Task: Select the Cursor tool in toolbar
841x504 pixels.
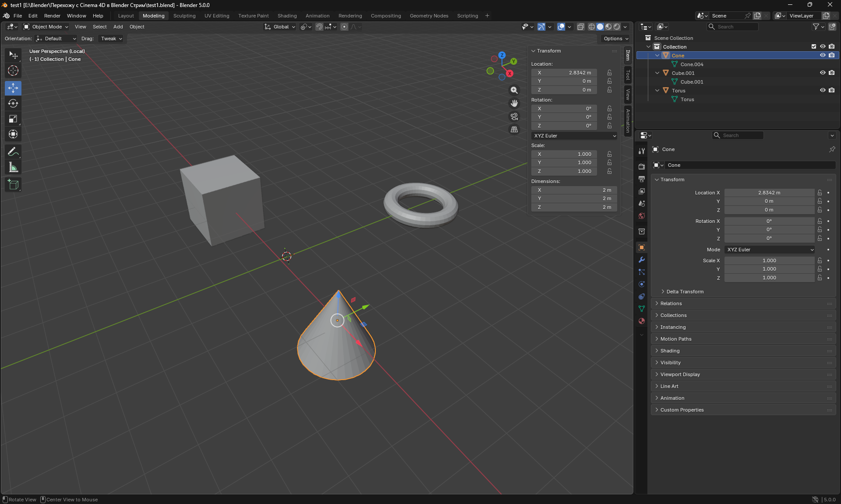Action: 13,70
